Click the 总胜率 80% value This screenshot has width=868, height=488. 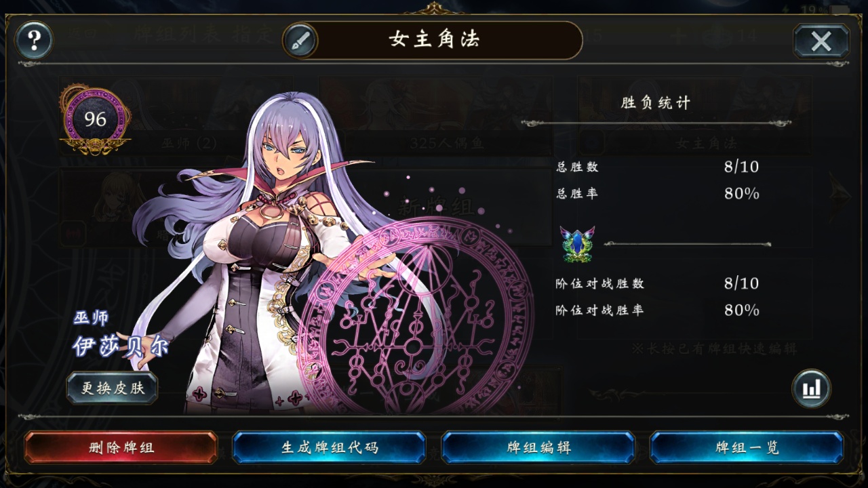[741, 193]
